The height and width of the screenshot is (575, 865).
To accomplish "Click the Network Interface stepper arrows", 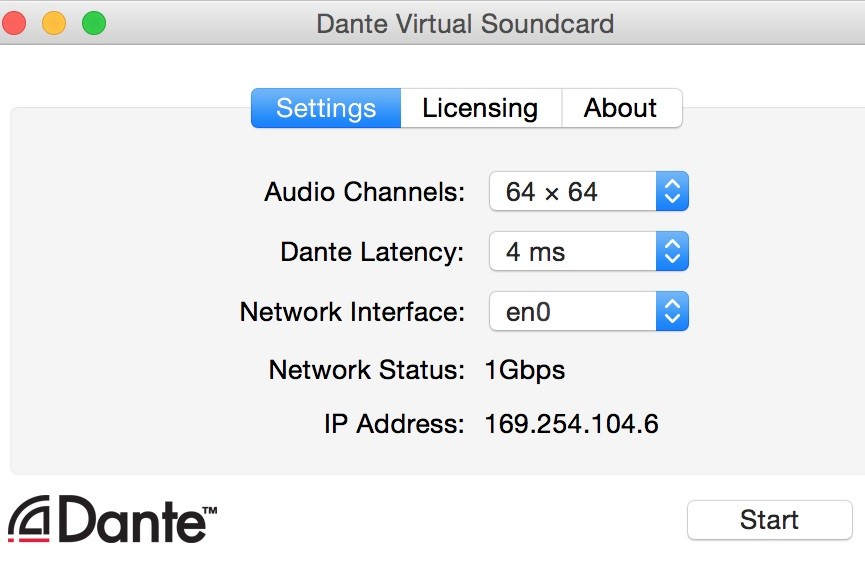I will 672,311.
